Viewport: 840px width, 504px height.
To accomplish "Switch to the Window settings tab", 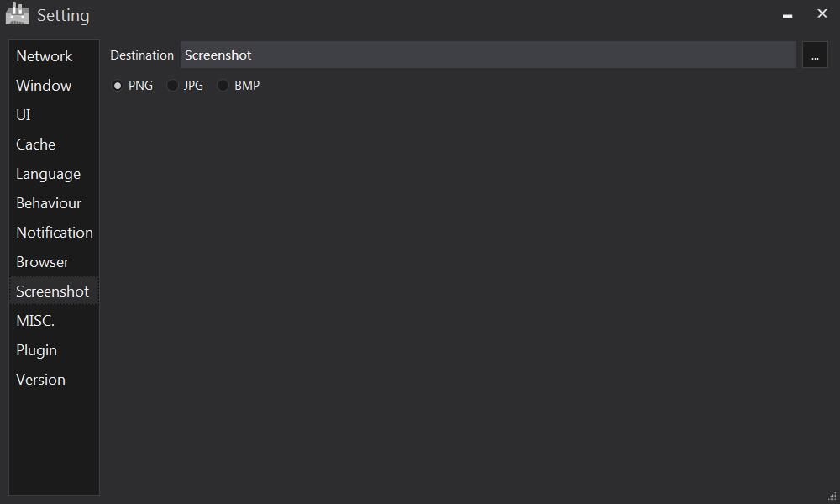I will [54, 85].
